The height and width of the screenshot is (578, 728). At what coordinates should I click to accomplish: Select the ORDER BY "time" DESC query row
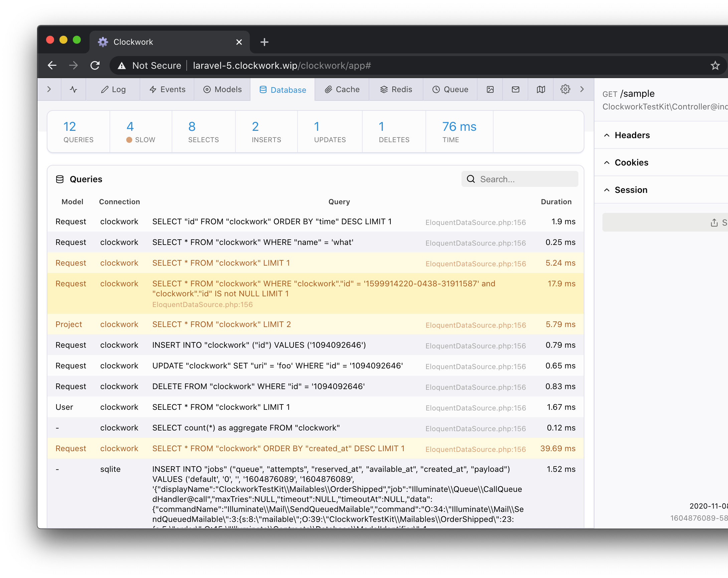(x=315, y=221)
